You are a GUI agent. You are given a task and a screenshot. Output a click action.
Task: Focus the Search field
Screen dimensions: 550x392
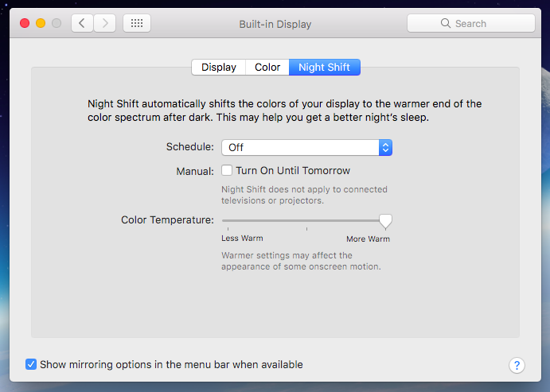(471, 24)
